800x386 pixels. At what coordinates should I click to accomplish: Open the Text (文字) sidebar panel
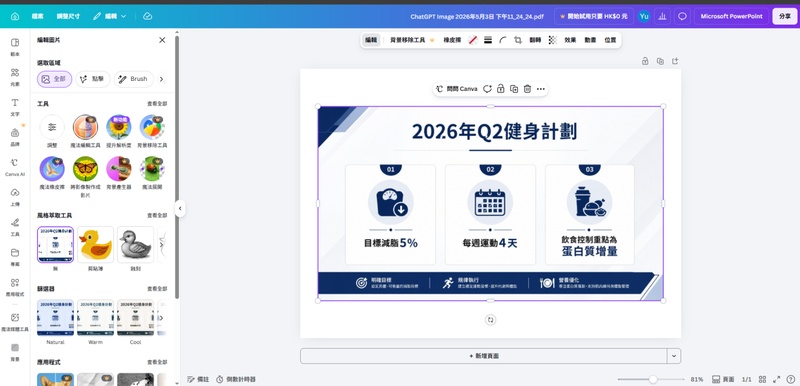15,106
